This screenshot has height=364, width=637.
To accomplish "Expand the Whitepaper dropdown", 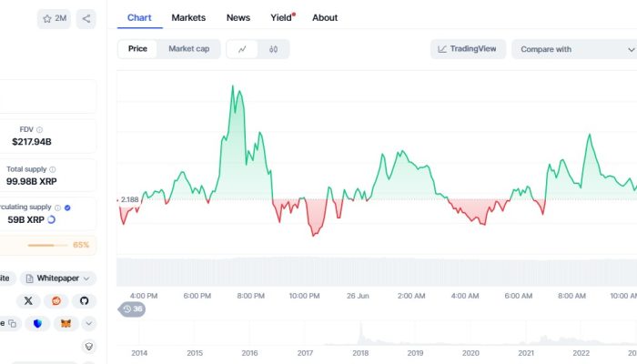I will coord(58,278).
